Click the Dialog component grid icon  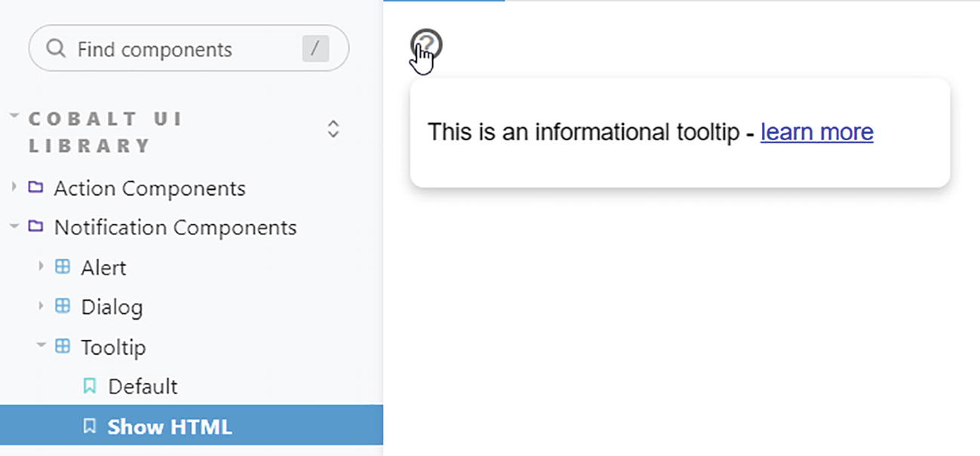coord(63,306)
